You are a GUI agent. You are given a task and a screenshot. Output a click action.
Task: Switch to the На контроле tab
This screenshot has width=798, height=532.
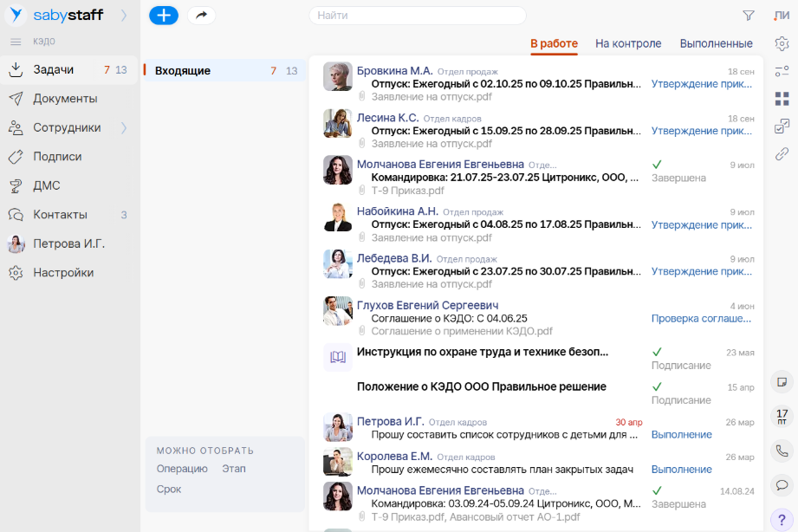point(628,43)
